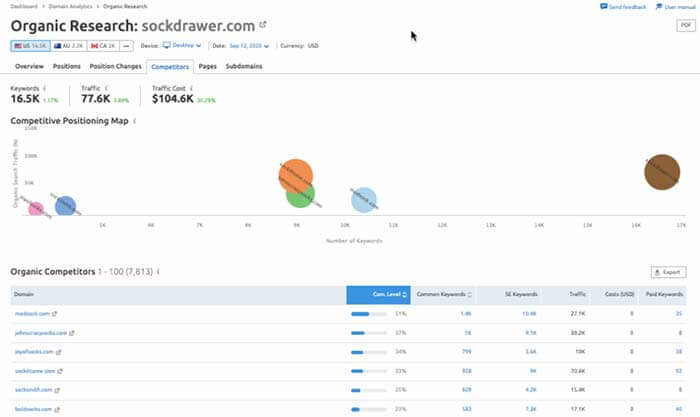Click the 77.6K traffic value
The height and width of the screenshot is (417, 700).
click(x=96, y=99)
